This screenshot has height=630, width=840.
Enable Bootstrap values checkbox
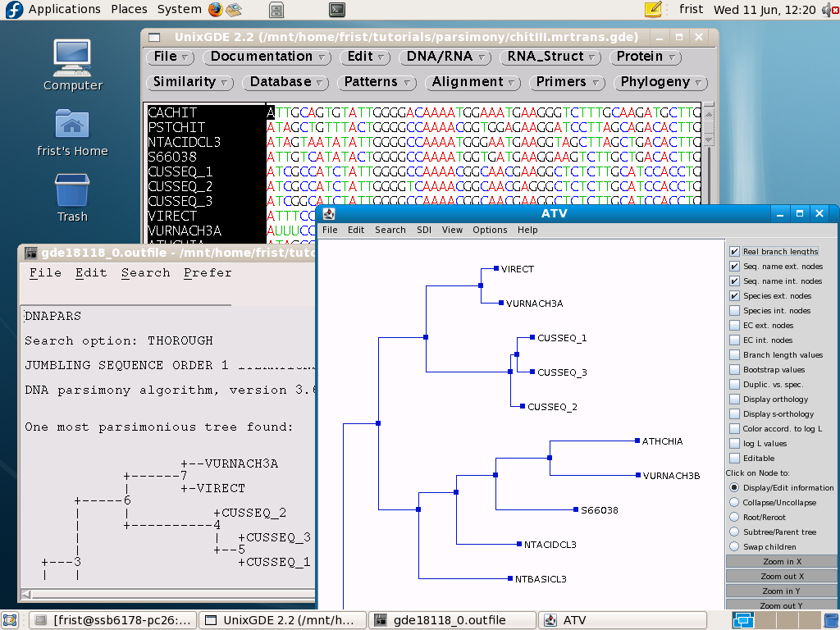click(735, 370)
